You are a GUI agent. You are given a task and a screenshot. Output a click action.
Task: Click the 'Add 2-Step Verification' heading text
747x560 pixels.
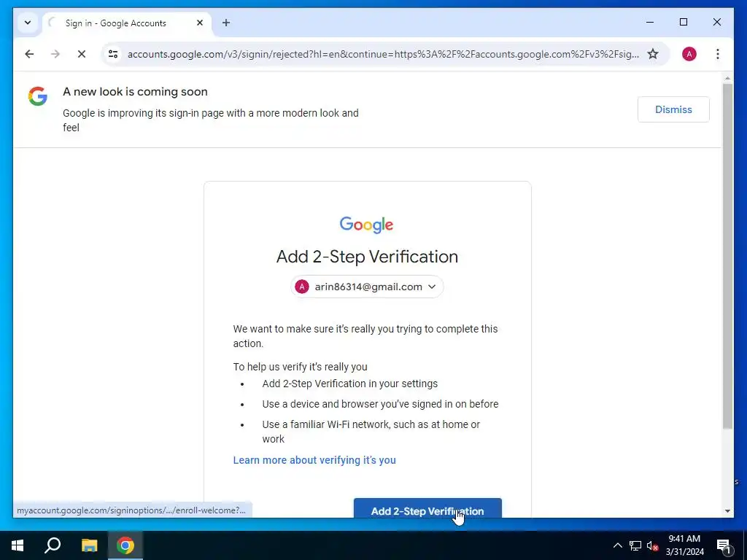pos(367,257)
